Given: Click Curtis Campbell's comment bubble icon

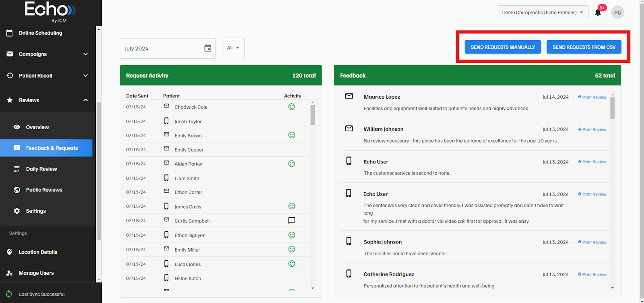Looking at the screenshot, I should point(292,221).
